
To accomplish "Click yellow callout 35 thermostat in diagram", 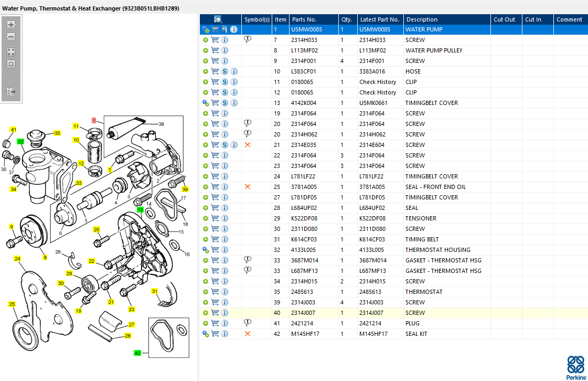I will coord(57,133).
